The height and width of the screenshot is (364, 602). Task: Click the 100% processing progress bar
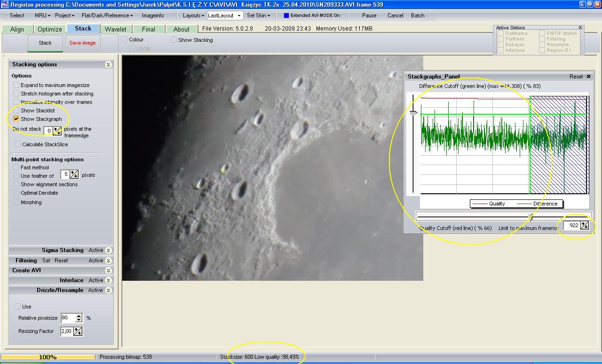(48, 357)
